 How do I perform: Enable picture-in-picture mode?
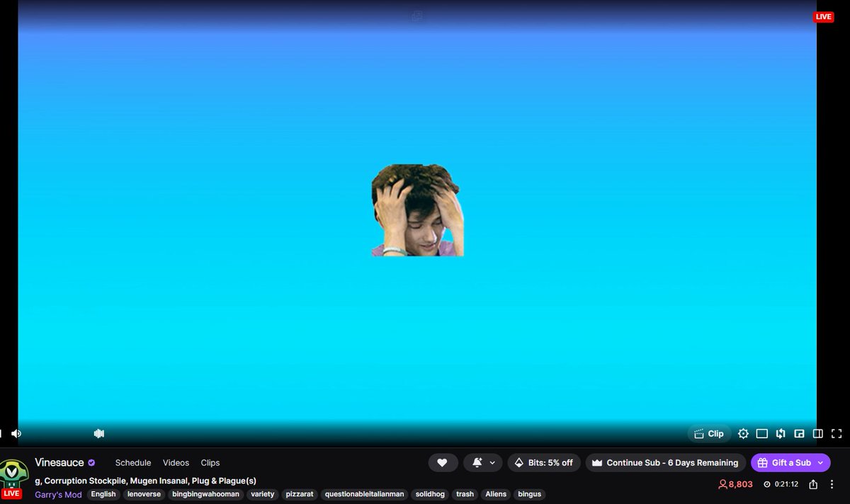click(799, 433)
